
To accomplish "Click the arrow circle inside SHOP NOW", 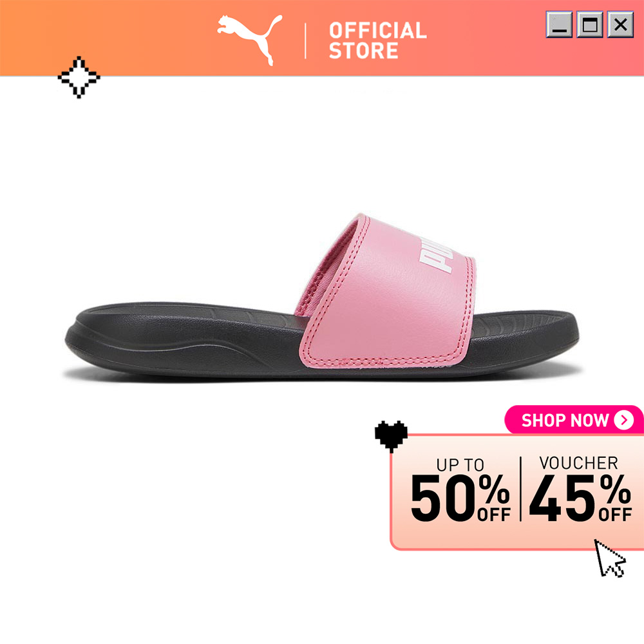I will [624, 420].
